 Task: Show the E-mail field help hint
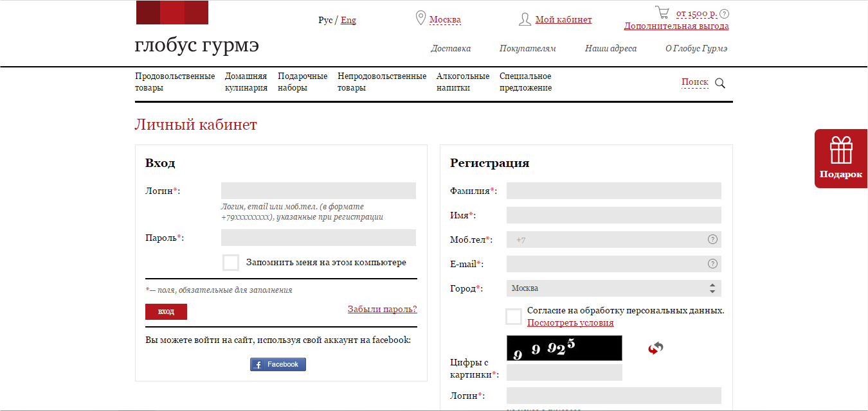712,264
